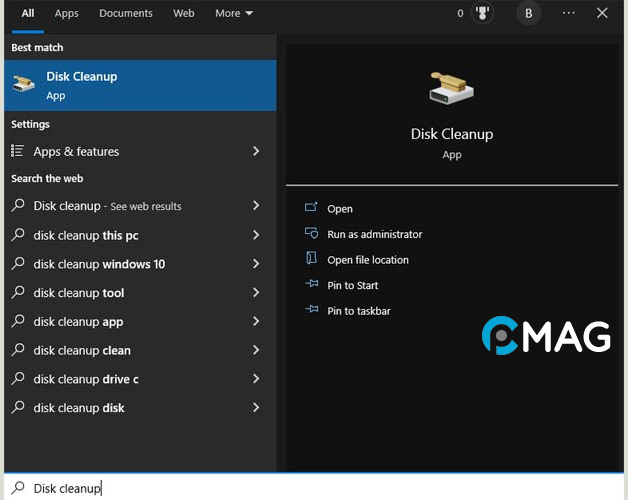Viewport: 628px width, 500px height.
Task: Click the Open file location folder icon
Action: pyautogui.click(x=310, y=259)
